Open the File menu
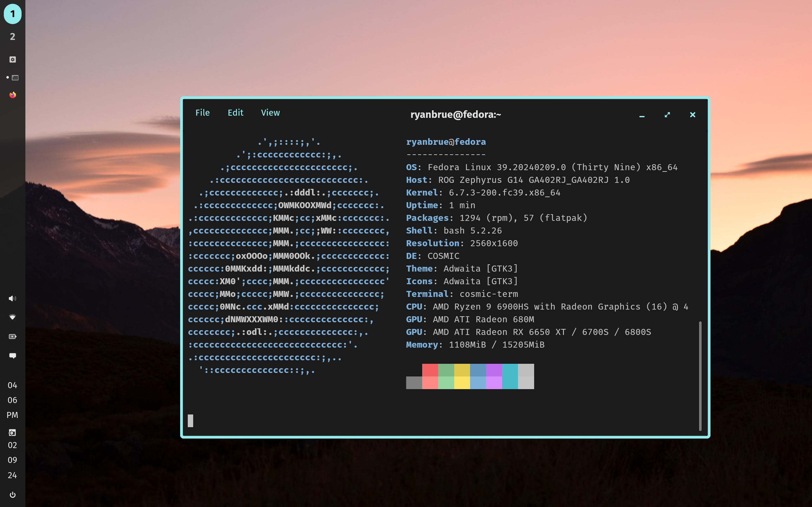The height and width of the screenshot is (507, 812). point(202,113)
